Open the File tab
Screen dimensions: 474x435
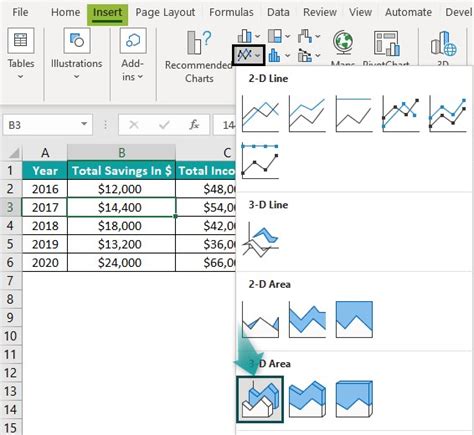(20, 12)
